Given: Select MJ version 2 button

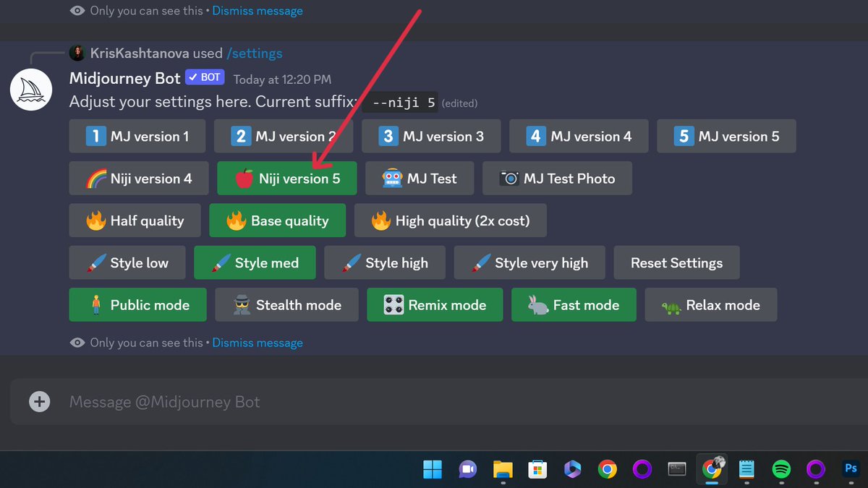Looking at the screenshot, I should pyautogui.click(x=284, y=136).
